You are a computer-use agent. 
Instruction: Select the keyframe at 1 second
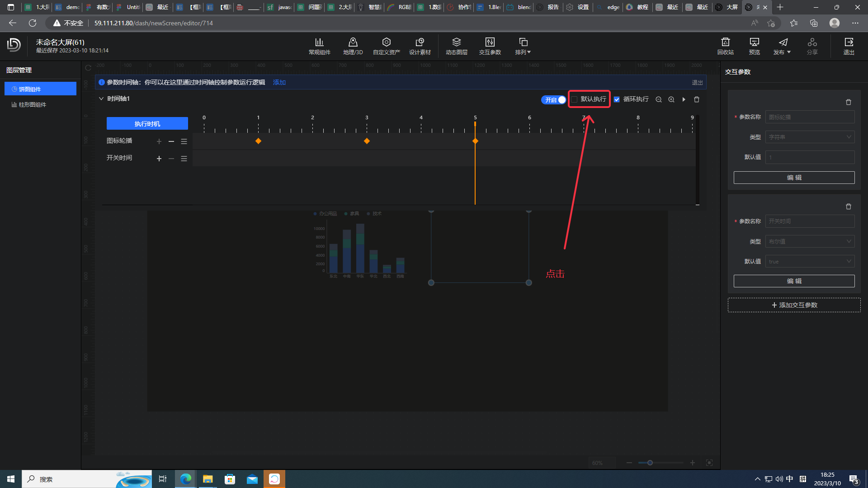258,141
